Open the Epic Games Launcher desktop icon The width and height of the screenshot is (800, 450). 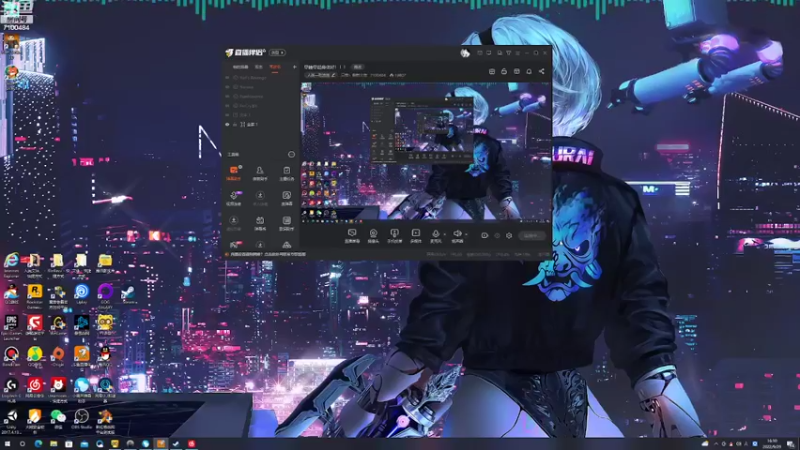coord(11,326)
